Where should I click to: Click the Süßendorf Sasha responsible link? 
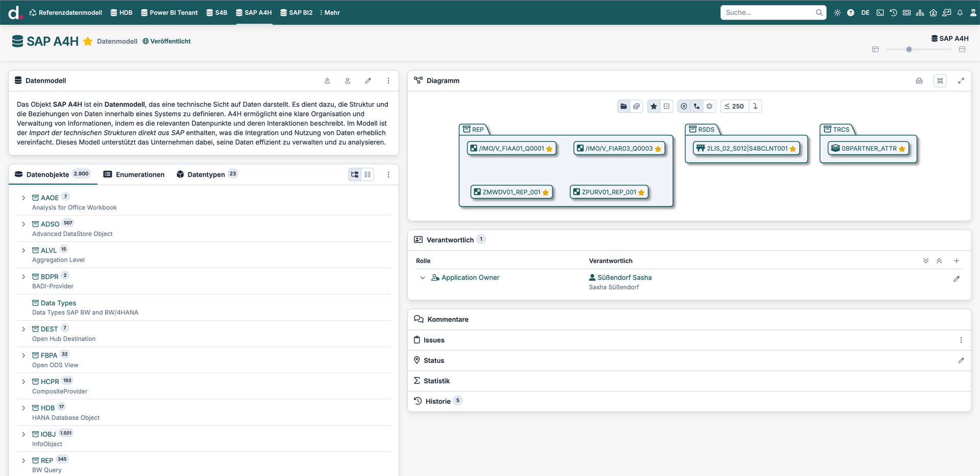point(624,278)
